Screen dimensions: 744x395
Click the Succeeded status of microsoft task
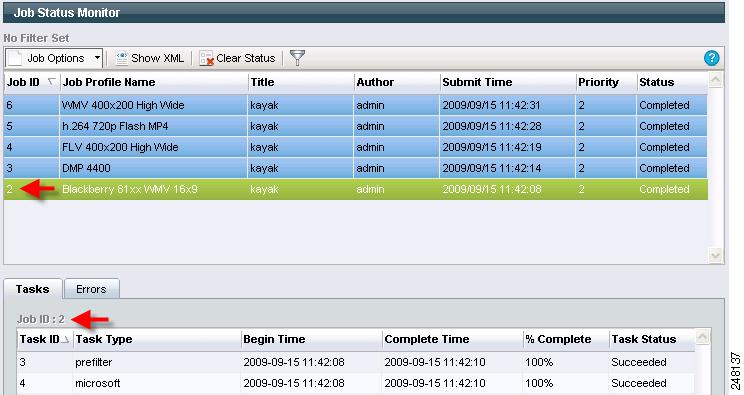click(x=639, y=383)
